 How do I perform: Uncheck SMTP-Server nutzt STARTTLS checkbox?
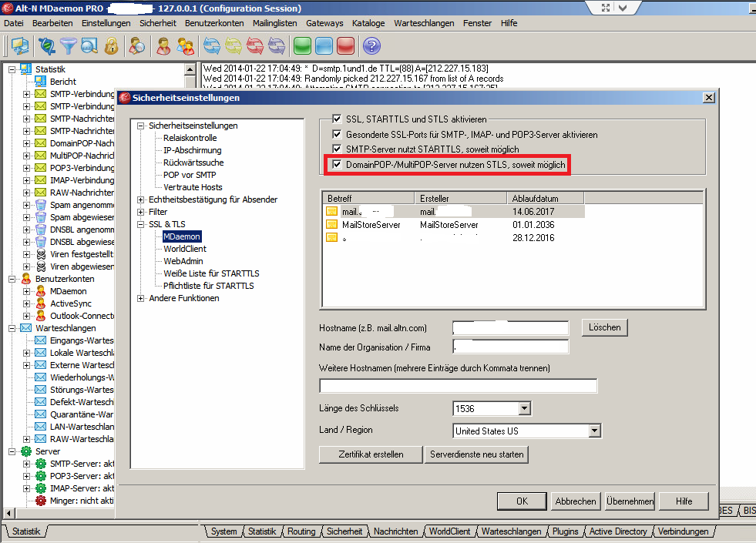[336, 149]
